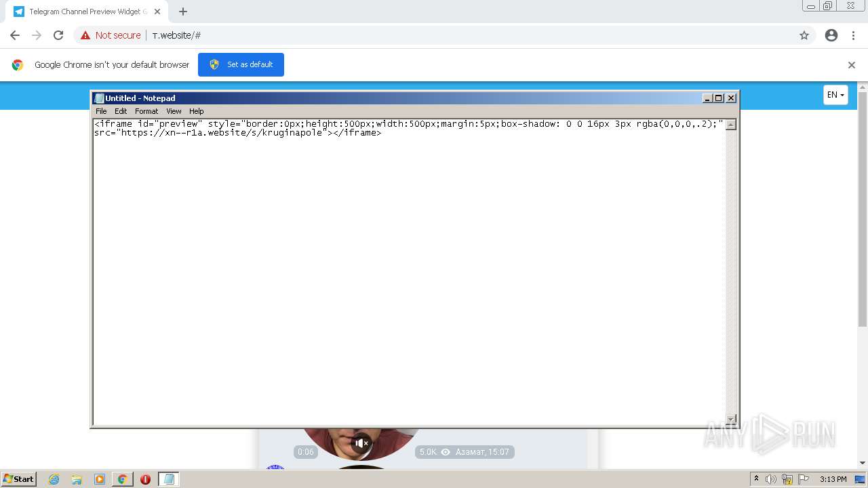Minimize the Notepad window
This screenshot has height=488, width=868.
click(707, 98)
